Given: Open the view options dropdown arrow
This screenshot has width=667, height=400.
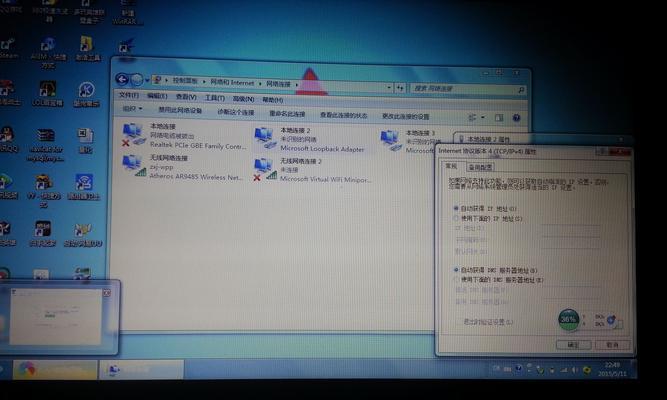Looking at the screenshot, I should tap(483, 117).
